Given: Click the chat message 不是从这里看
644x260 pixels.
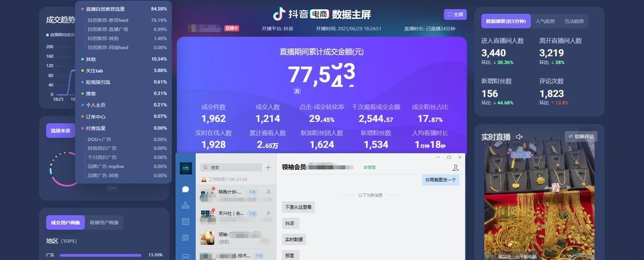Looking at the screenshot, I should coord(298,207).
